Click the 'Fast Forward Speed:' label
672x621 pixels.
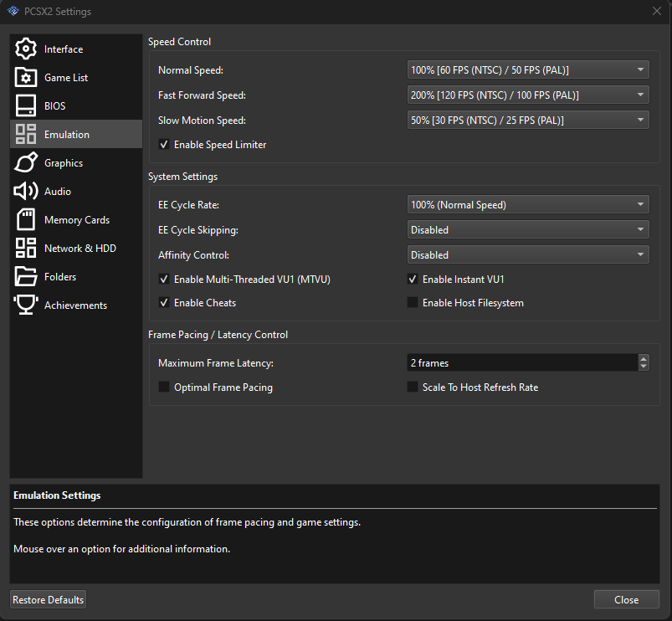(202, 95)
